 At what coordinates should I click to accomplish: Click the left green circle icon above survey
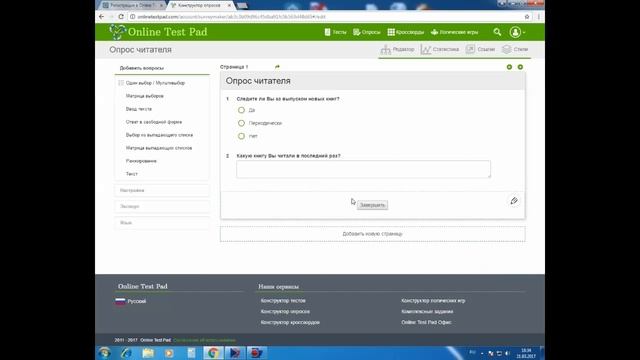tap(509, 67)
